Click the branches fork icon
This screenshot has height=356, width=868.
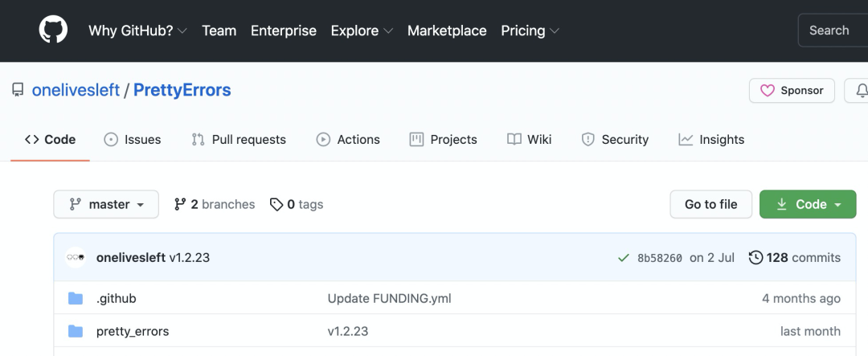[x=180, y=205]
